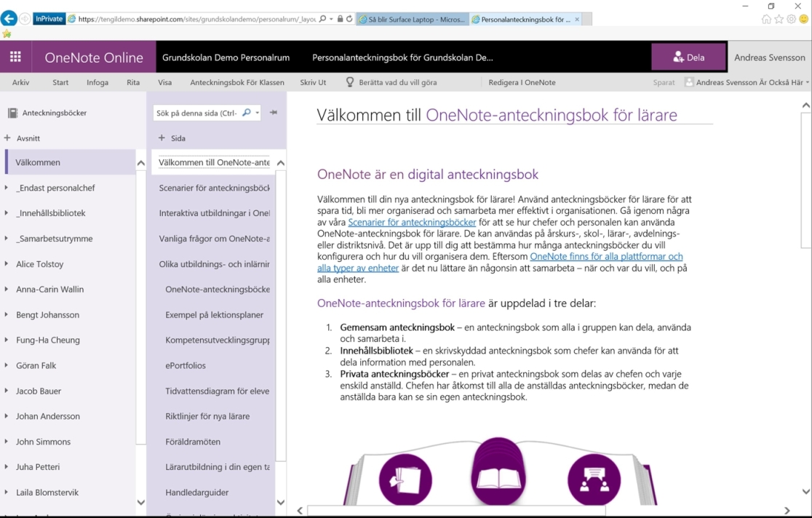
Task: Click the magnifier in the page search box
Action: [247, 113]
